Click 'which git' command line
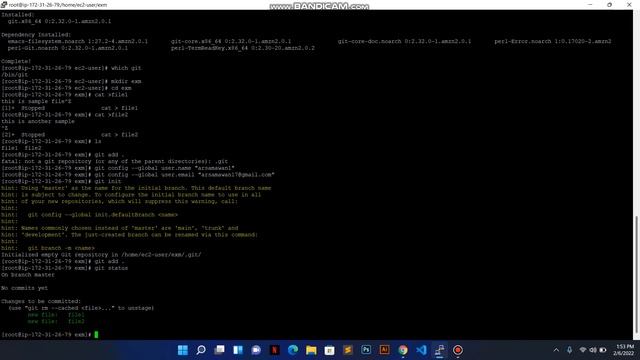The height and width of the screenshot is (360, 640). point(71,68)
